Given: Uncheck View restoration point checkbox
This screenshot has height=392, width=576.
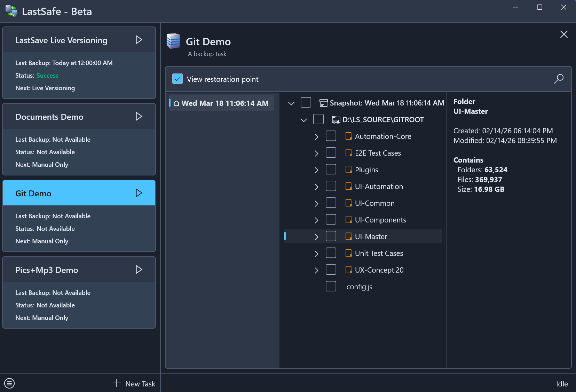Looking at the screenshot, I should click(x=177, y=79).
